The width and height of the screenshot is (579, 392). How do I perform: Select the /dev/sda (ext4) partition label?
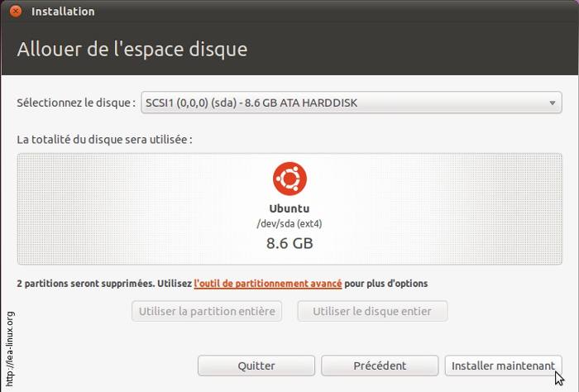289,223
